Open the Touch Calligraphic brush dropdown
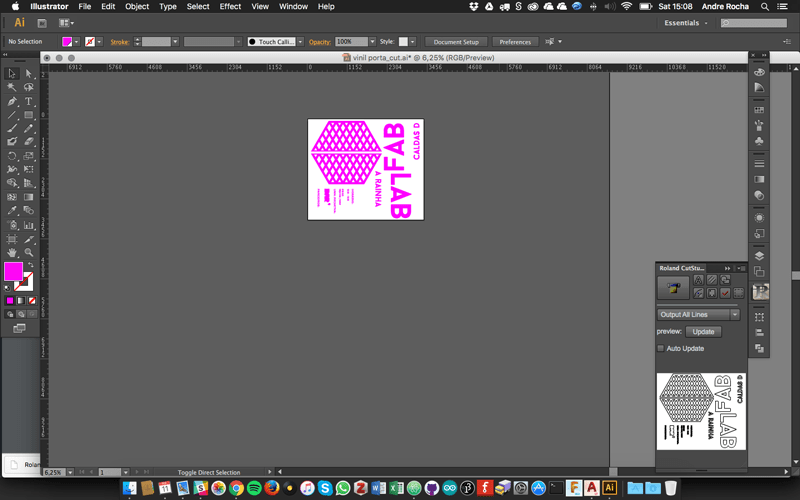Image resolution: width=800 pixels, height=500 pixels. pyautogui.click(x=301, y=42)
